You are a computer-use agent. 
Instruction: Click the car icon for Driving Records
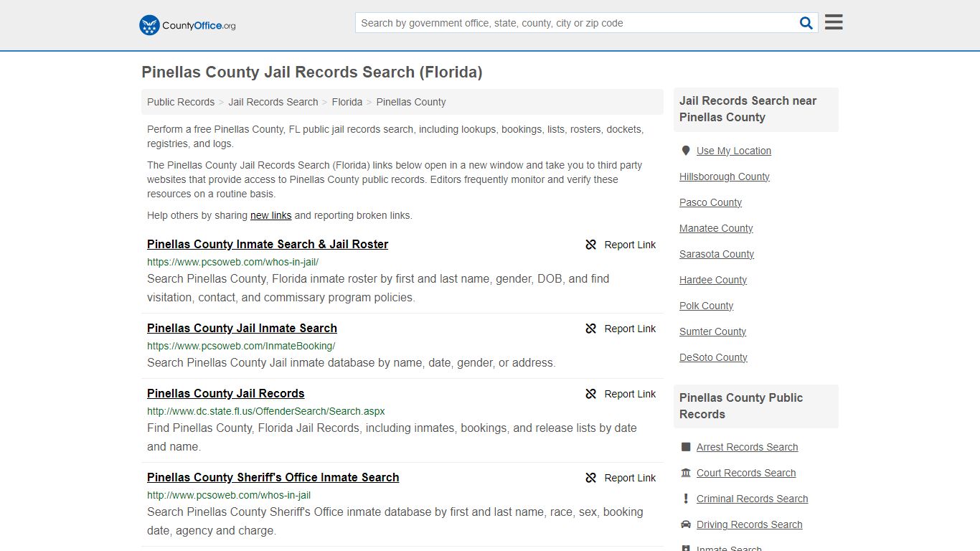(x=686, y=524)
